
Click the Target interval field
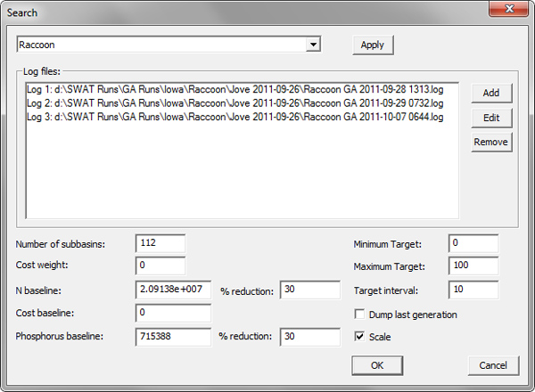[473, 290]
